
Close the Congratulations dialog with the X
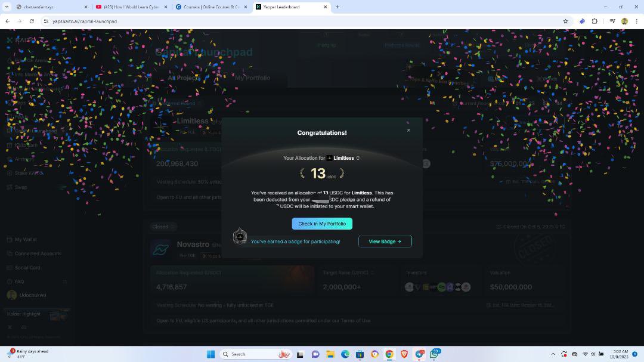[x=408, y=130]
